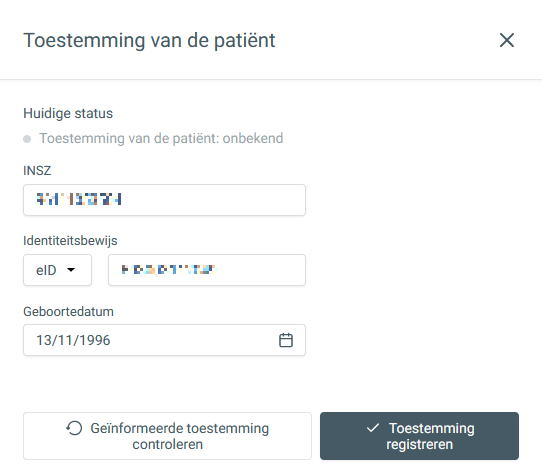Click the Geboortedatum label
The height and width of the screenshot is (474, 542).
pyautogui.click(x=68, y=312)
